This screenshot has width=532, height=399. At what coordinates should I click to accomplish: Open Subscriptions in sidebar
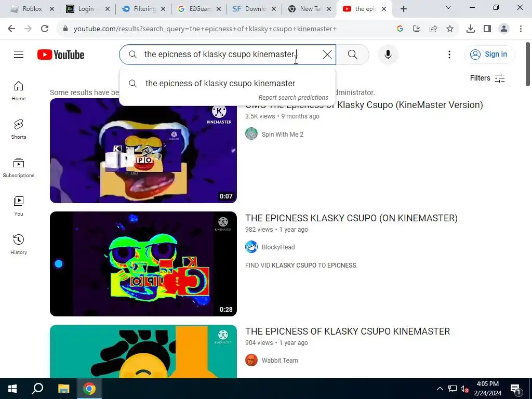(19, 168)
